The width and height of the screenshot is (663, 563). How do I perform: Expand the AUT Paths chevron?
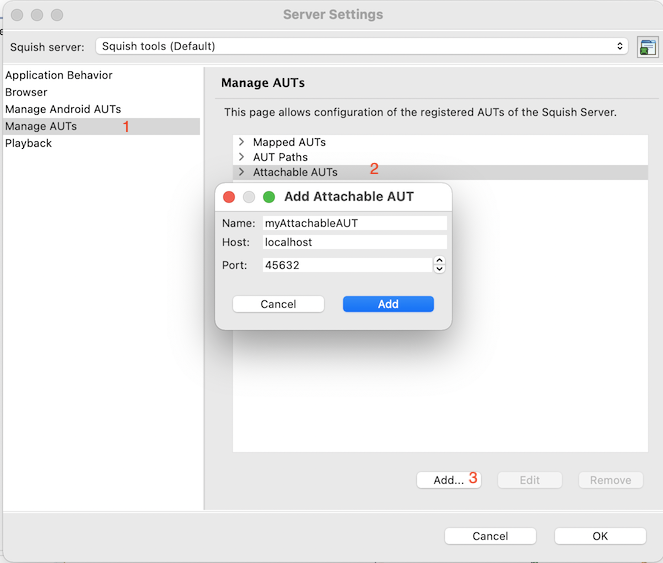pos(242,157)
